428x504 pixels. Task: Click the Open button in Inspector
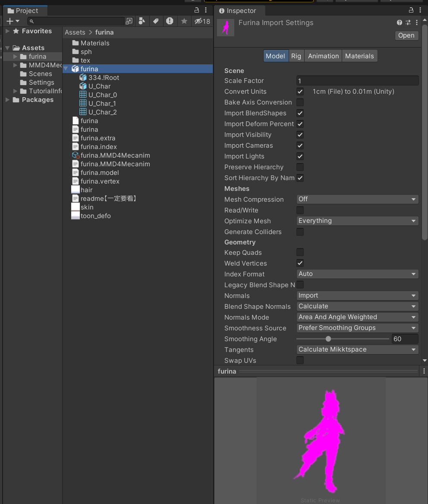click(406, 35)
